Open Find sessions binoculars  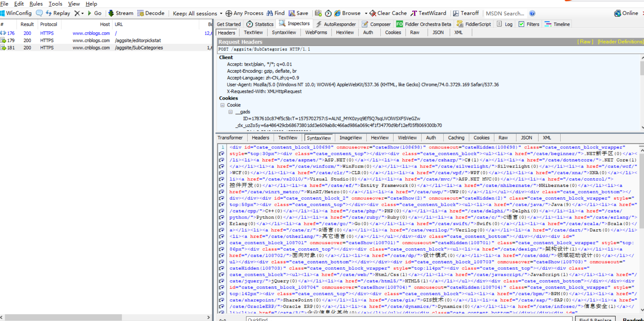tap(276, 13)
